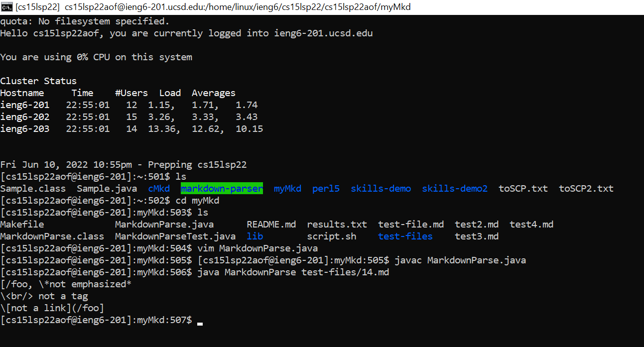Image resolution: width=644 pixels, height=347 pixels.
Task: Click test4.md in the file listing
Action: [x=531, y=225]
